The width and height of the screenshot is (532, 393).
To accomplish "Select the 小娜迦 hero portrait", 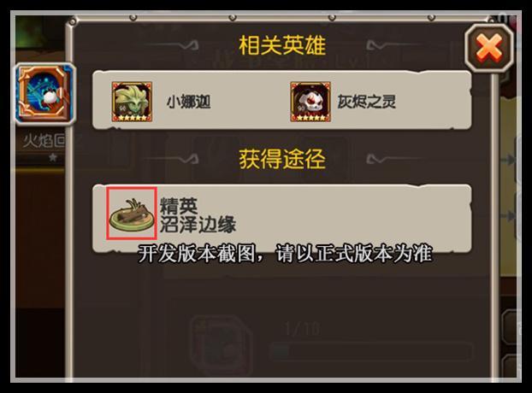I will click(x=132, y=102).
